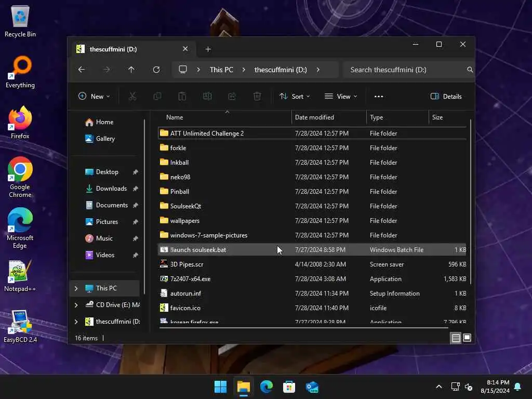The width and height of the screenshot is (532, 399).
Task: Select the EasyBCD 2.4 desktop shortcut
Action: (20, 326)
